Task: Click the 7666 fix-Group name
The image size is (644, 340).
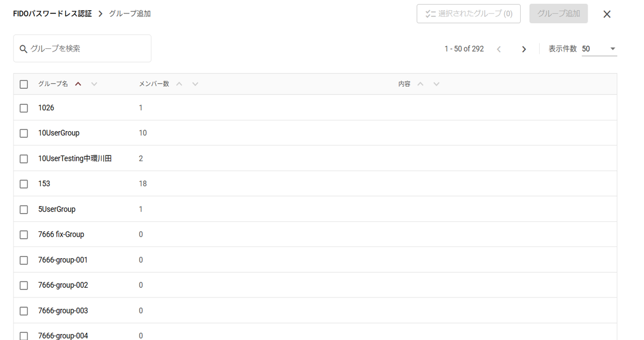Action: point(61,235)
